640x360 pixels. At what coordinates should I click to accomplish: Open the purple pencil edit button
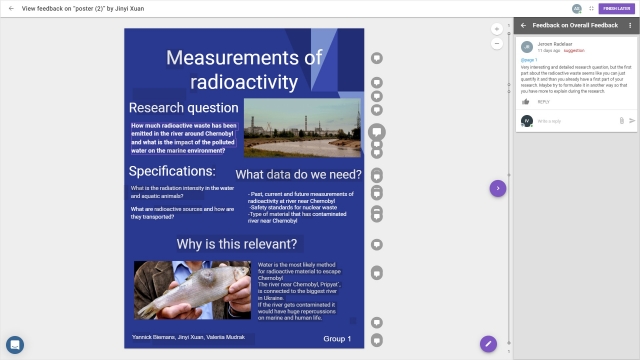pos(488,344)
